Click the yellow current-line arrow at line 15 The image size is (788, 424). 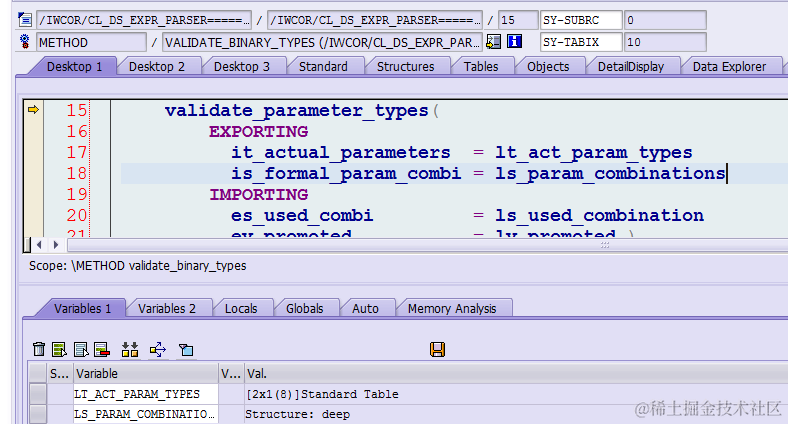click(x=33, y=110)
